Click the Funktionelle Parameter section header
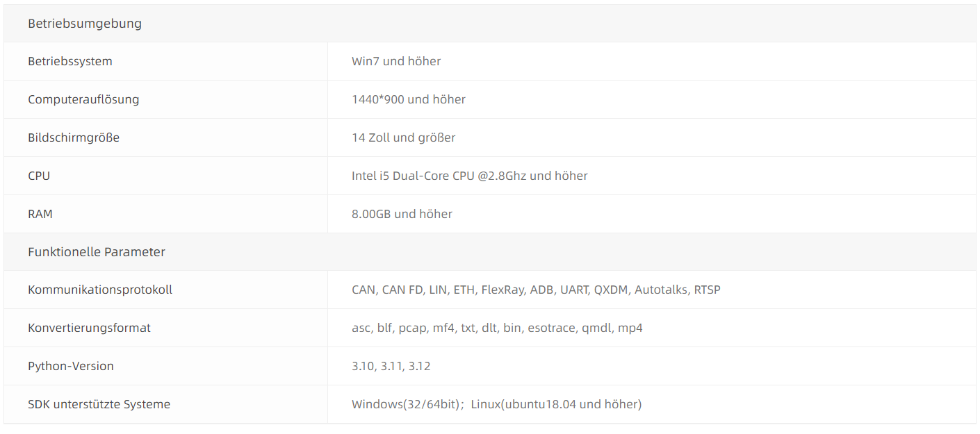Image resolution: width=980 pixels, height=434 pixels. (97, 252)
